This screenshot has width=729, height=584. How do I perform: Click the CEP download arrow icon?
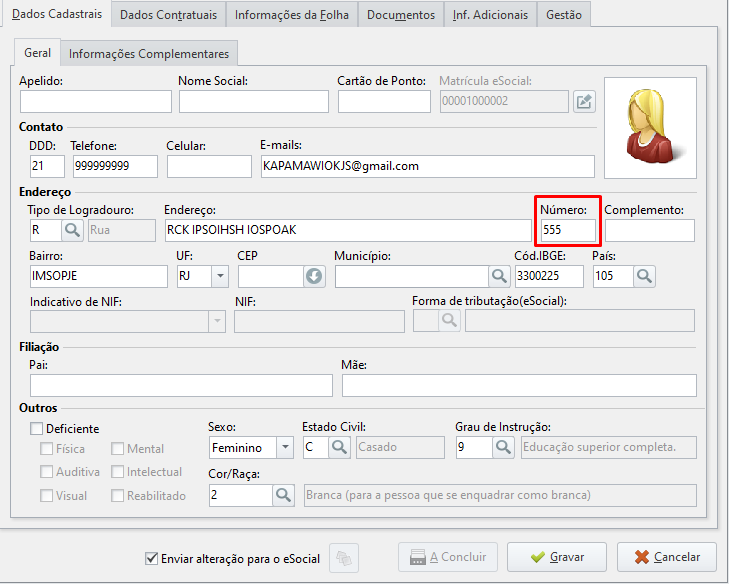[x=314, y=276]
